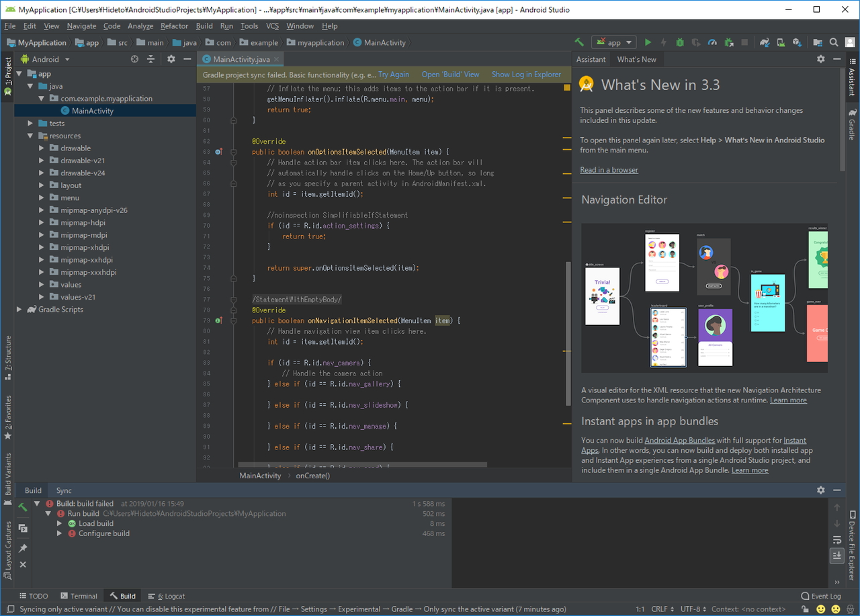Select the Debug app icon in the toolbar

pos(679,42)
